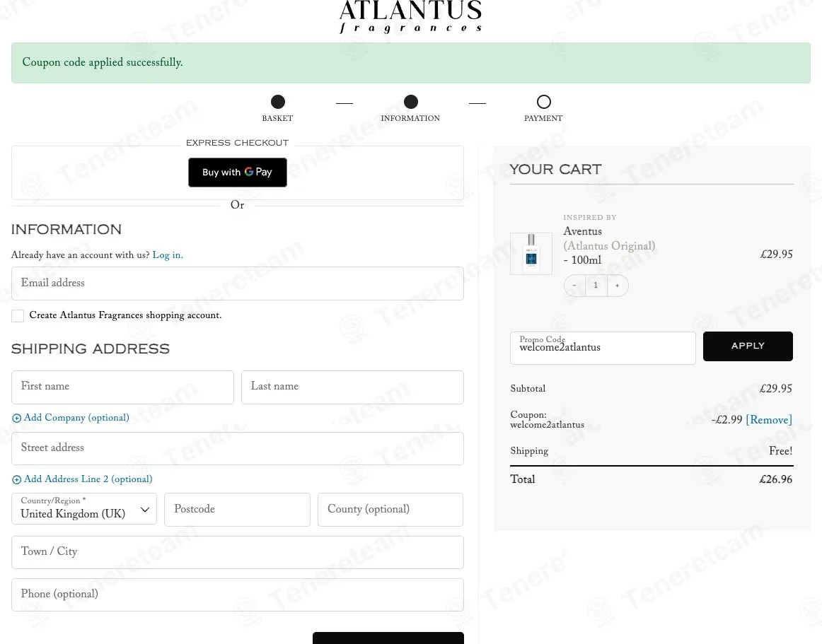The image size is (822, 644).
Task: Click the YOUR CART heading
Action: click(x=556, y=169)
